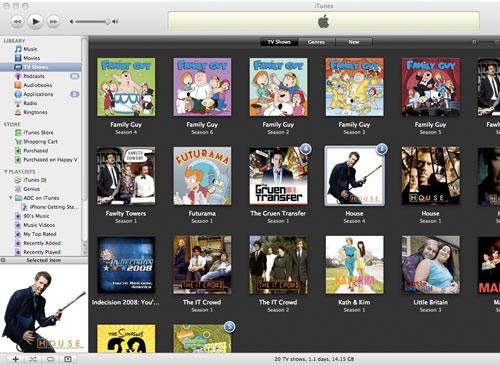Toggle shuffle in bottom bar
Viewport: 500px width, 365px height.
point(33,359)
